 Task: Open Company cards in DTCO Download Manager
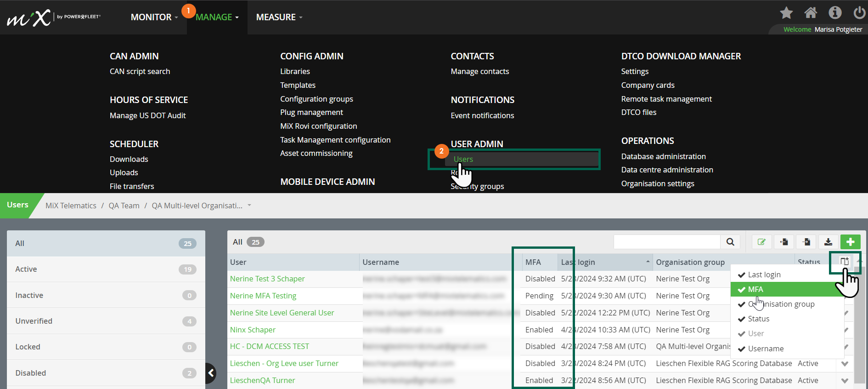point(648,85)
